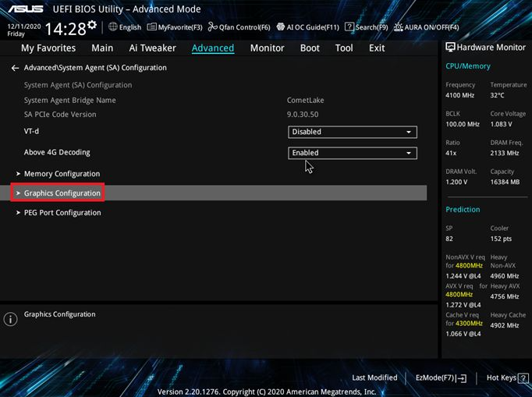Click the Version 2.20.1276 copyright text
This screenshot has height=397, width=532.
[x=267, y=392]
